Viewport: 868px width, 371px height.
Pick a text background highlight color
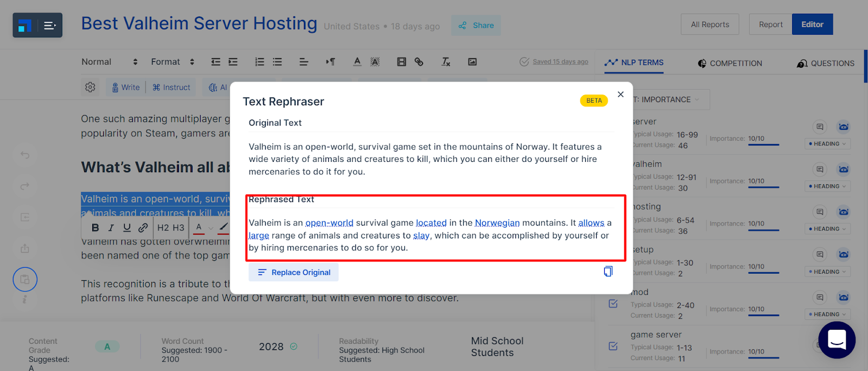[375, 62]
